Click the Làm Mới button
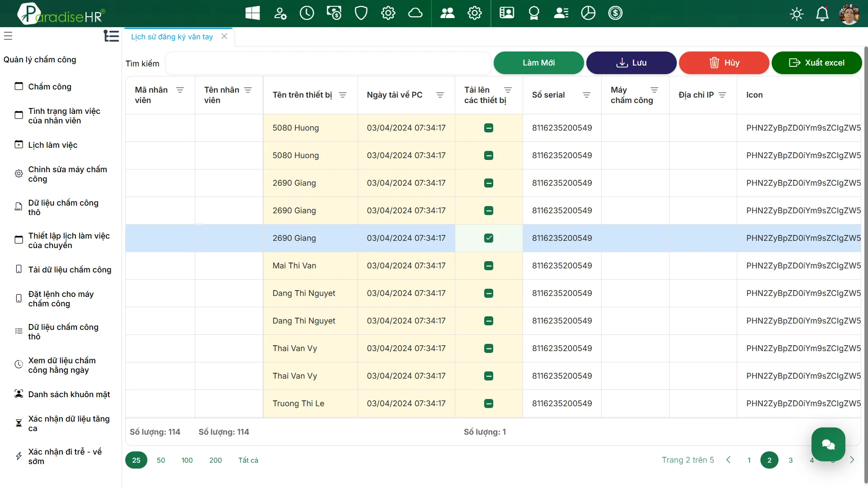Viewport: 868px width, 488px height. [x=538, y=63]
